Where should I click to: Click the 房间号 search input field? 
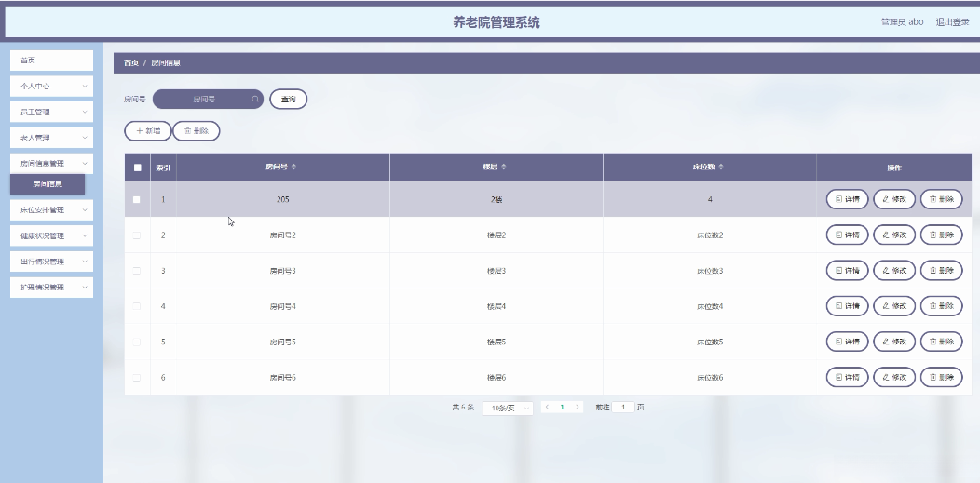pyautogui.click(x=208, y=100)
